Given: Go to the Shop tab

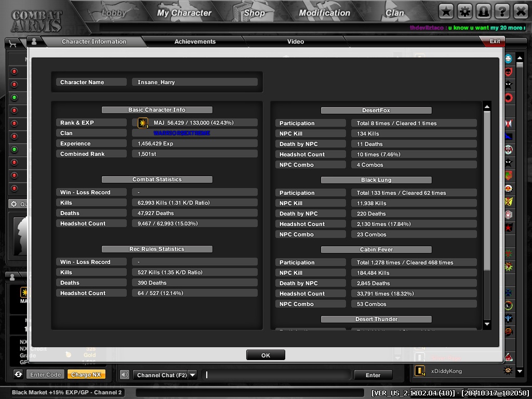Looking at the screenshot, I should pos(255,13).
